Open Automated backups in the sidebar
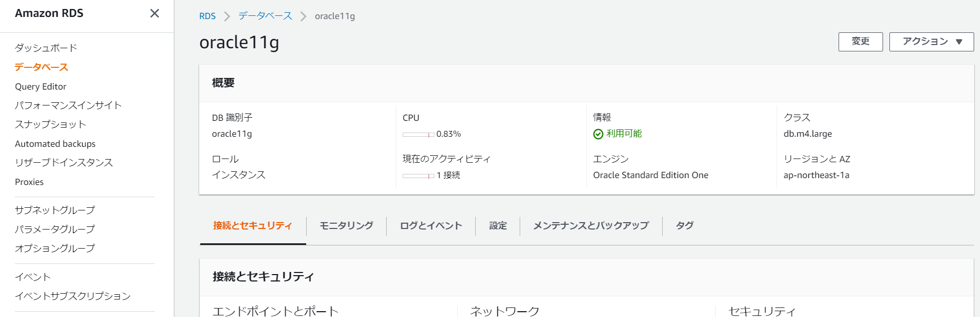Screen dimensions: 980x317 click(x=55, y=144)
